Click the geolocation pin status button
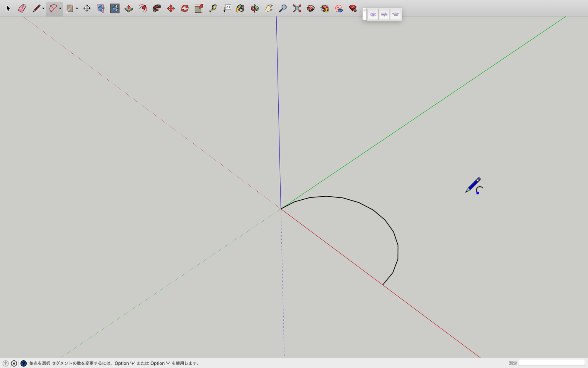588x368 pixels. pos(5,363)
